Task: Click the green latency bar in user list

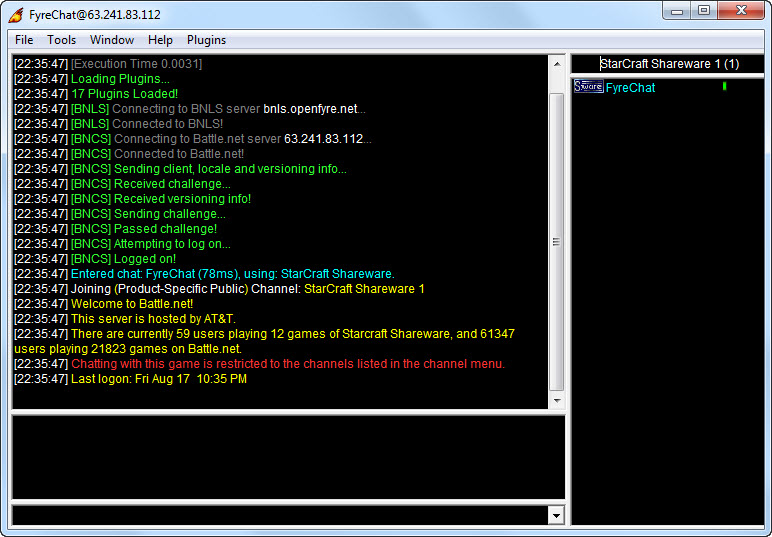Action: pyautogui.click(x=724, y=87)
